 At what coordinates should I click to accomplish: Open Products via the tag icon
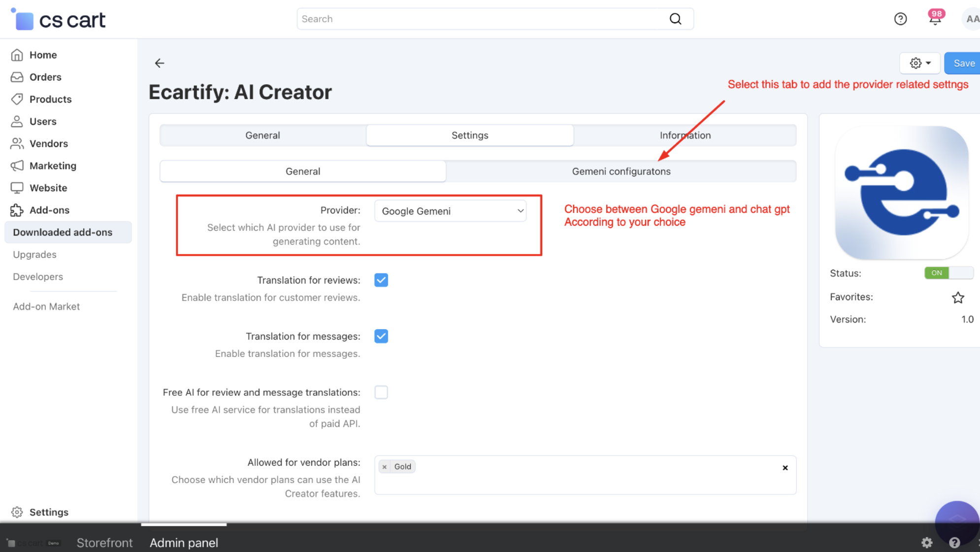coord(17,99)
